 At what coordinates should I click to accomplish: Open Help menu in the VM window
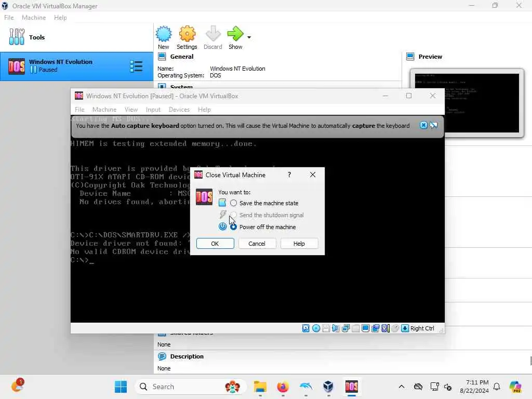pos(204,110)
